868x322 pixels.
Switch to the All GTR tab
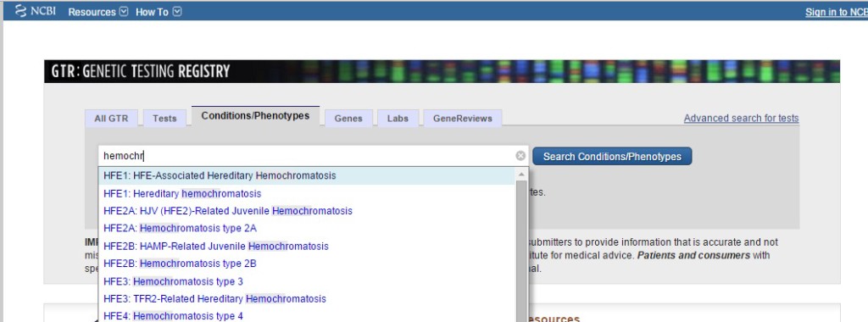click(111, 119)
